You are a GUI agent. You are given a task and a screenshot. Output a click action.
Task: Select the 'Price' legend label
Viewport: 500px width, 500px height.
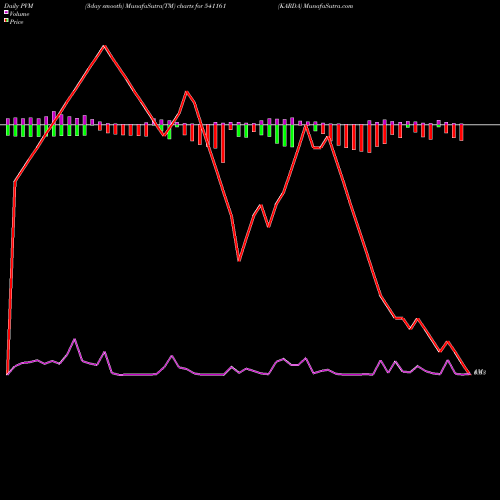(x=16, y=22)
